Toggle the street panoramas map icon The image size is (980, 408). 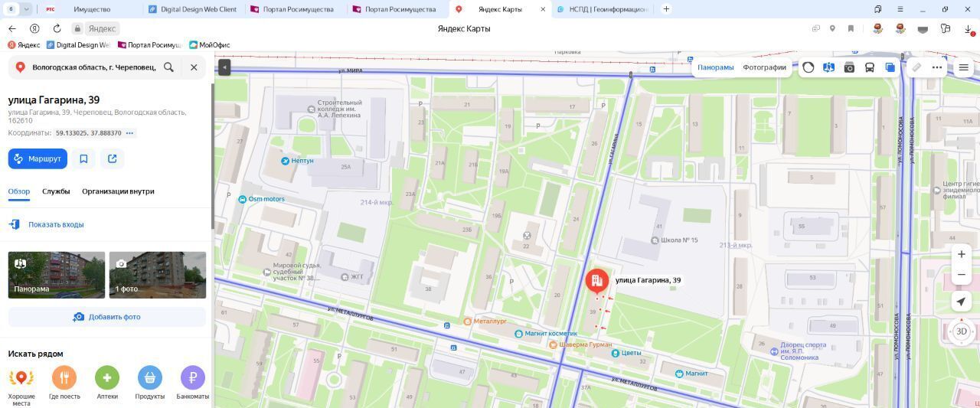pos(828,67)
